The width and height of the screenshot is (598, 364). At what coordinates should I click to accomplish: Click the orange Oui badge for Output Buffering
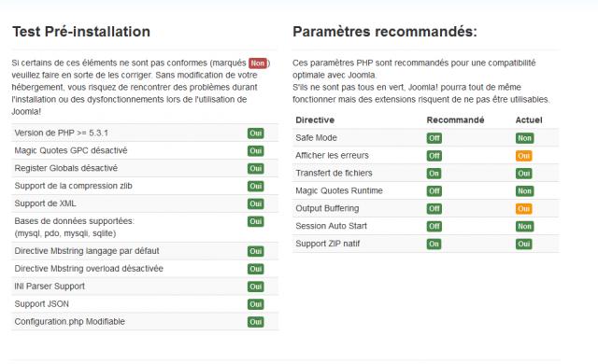pyautogui.click(x=523, y=209)
